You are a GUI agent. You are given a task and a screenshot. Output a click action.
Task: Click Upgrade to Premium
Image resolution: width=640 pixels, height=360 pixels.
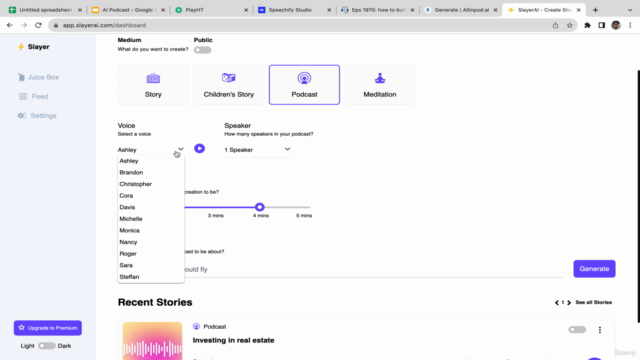pos(48,328)
